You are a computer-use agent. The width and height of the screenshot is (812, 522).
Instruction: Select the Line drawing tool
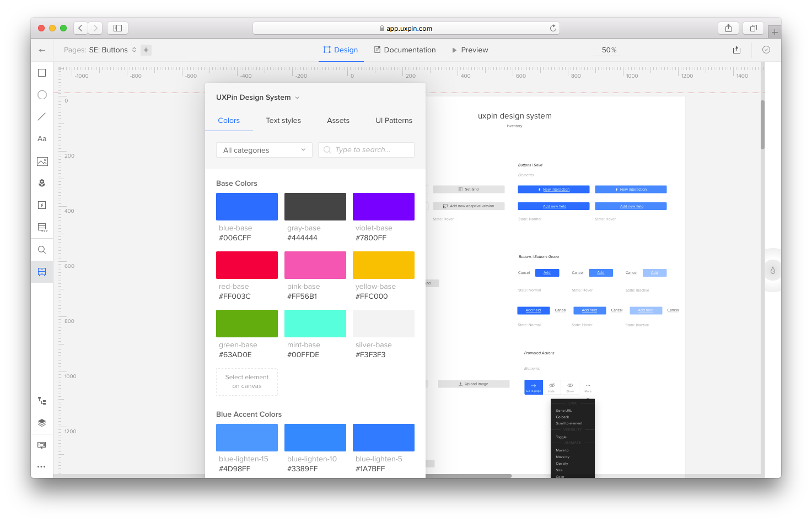tap(42, 117)
